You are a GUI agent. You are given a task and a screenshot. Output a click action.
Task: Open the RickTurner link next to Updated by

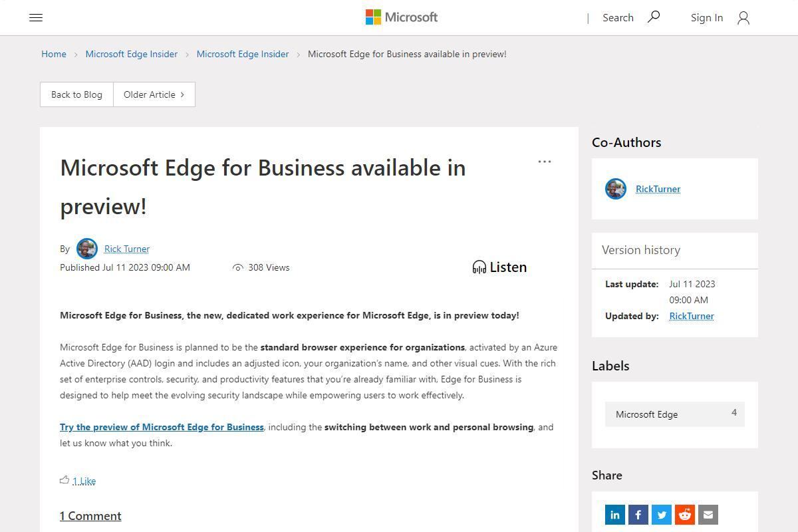coord(692,316)
